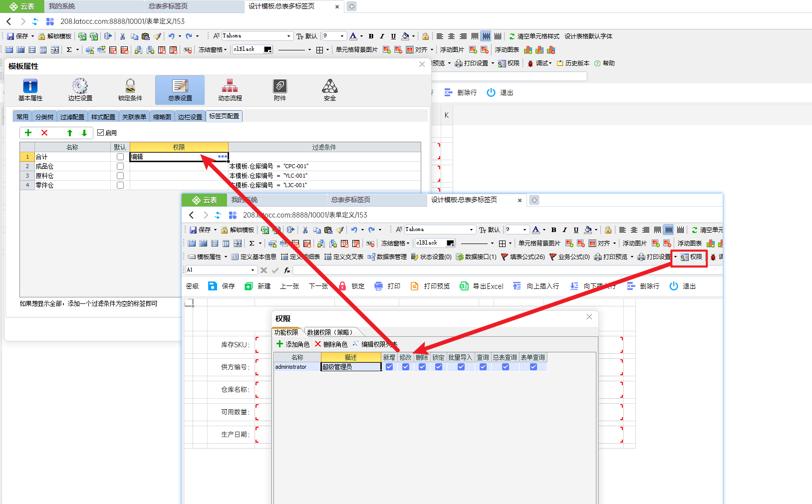The width and height of the screenshot is (812, 504).
Task: Open 状态设置(0) in the inset toolbar
Action: 431,257
